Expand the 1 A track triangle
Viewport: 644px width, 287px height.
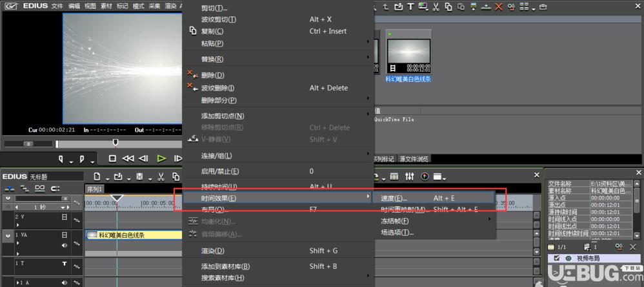(17, 283)
